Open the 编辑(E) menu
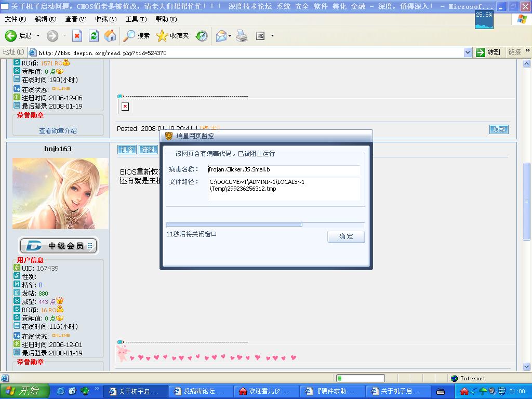 (x=46, y=19)
